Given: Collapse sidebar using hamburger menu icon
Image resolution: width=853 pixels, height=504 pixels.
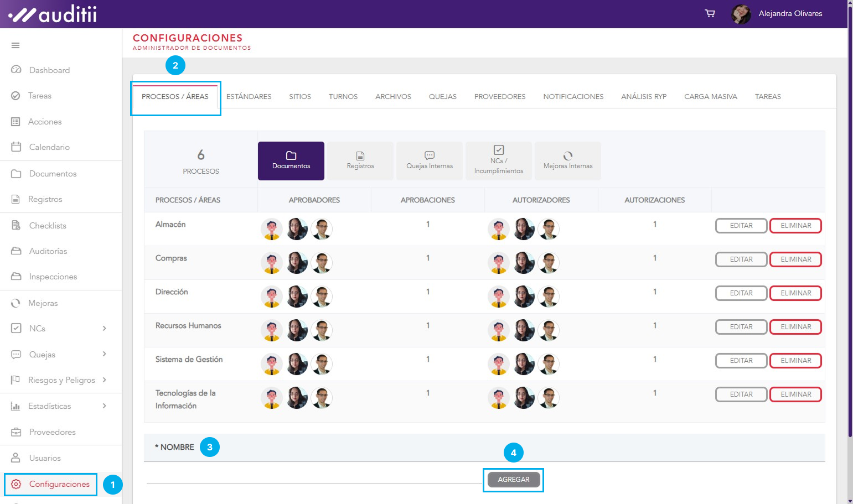Looking at the screenshot, I should pyautogui.click(x=15, y=45).
